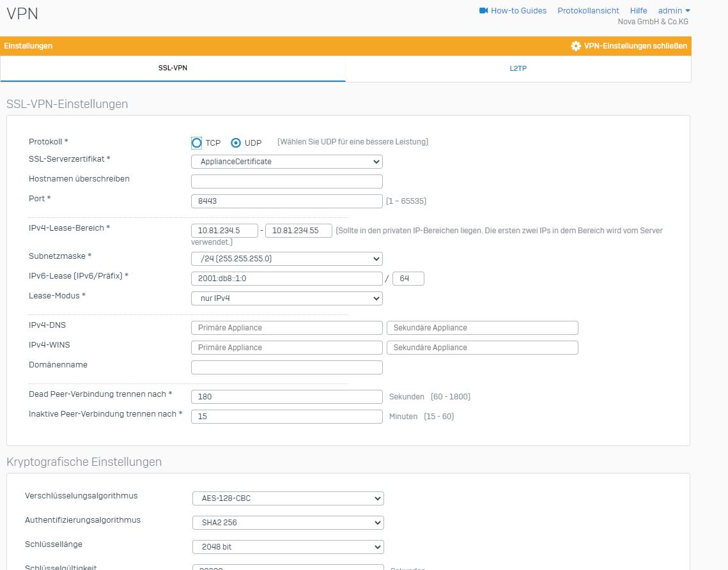
Task: Open the Protokollansicht link
Action: [588, 10]
